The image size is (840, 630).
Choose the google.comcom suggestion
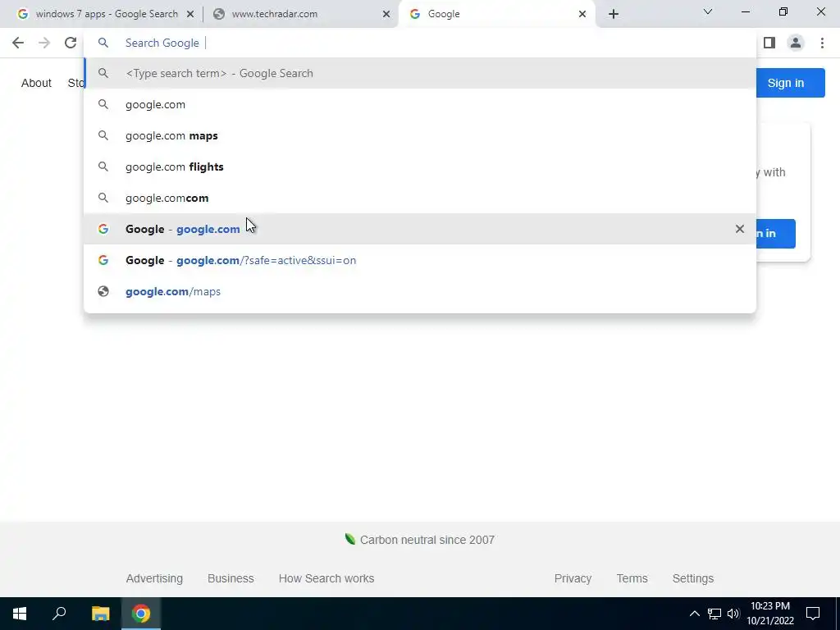[x=420, y=198]
